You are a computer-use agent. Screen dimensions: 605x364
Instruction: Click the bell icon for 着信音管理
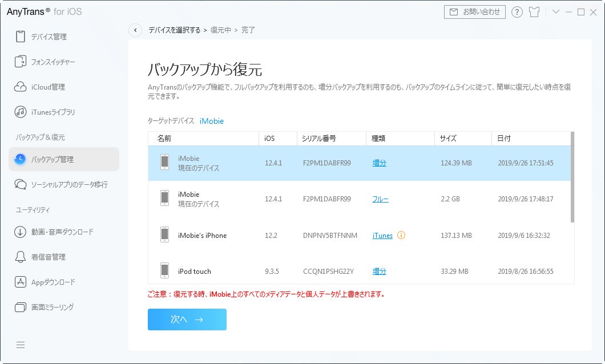tap(20, 257)
